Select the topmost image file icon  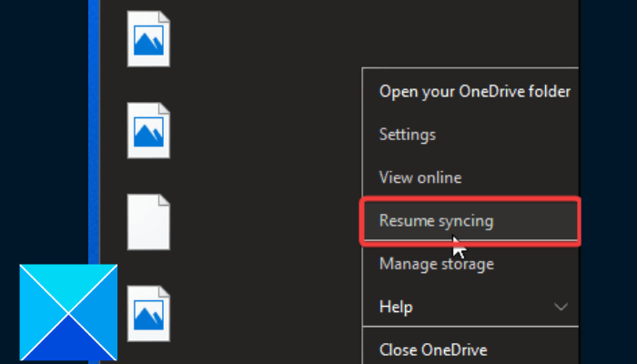(x=148, y=40)
